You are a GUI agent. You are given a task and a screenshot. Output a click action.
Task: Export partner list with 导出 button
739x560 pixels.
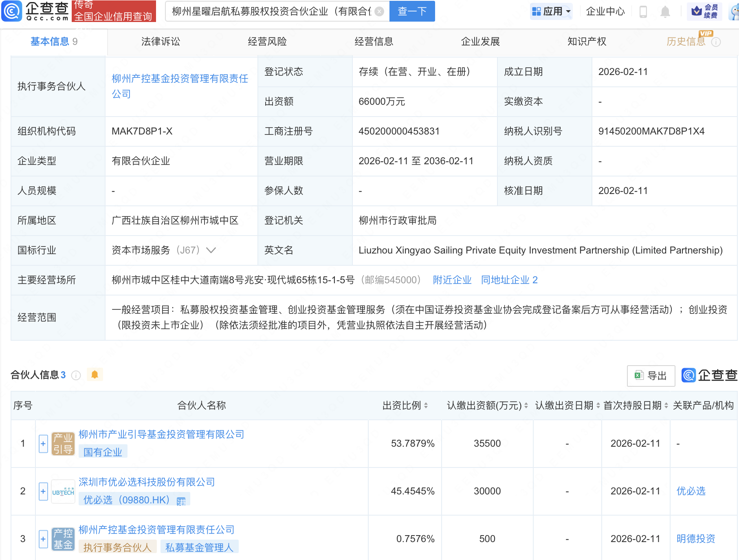651,375
